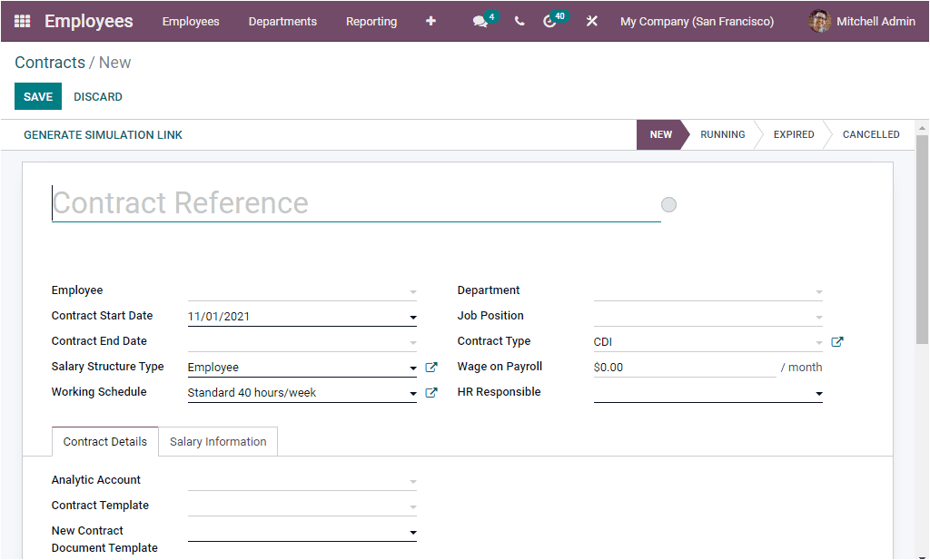The height and width of the screenshot is (560, 930).
Task: Open Working Schedule external link icon
Action: pyautogui.click(x=430, y=392)
